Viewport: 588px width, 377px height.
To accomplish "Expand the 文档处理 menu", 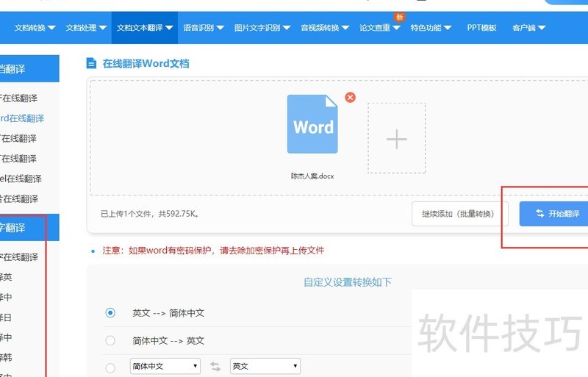I will 86,28.
